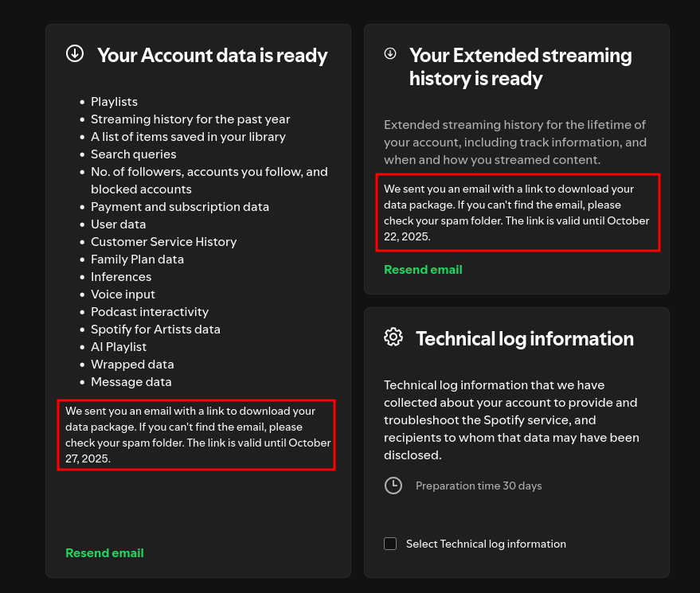Screen dimensions: 700x593
Task: Click the "Wrapped data" list item
Action: (x=132, y=365)
